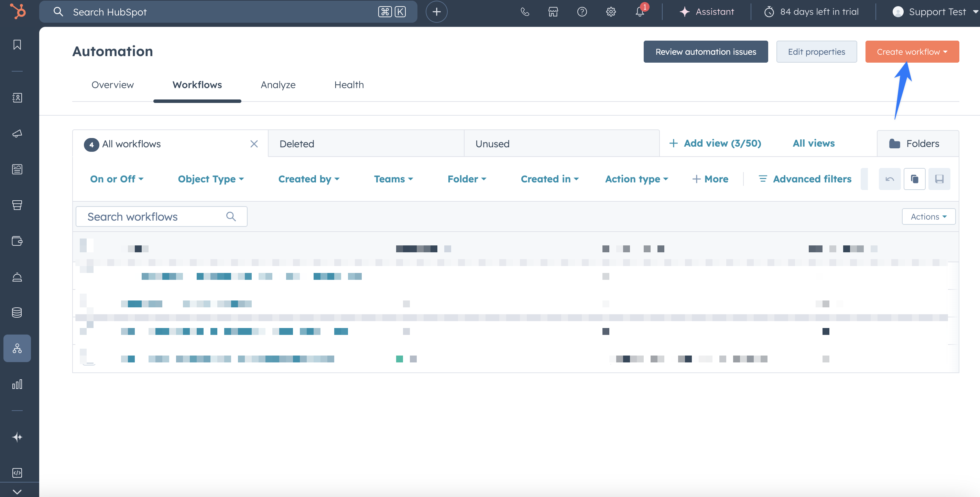Click the HubSpot sprocket logo
This screenshot has height=497, width=980.
tap(18, 11)
